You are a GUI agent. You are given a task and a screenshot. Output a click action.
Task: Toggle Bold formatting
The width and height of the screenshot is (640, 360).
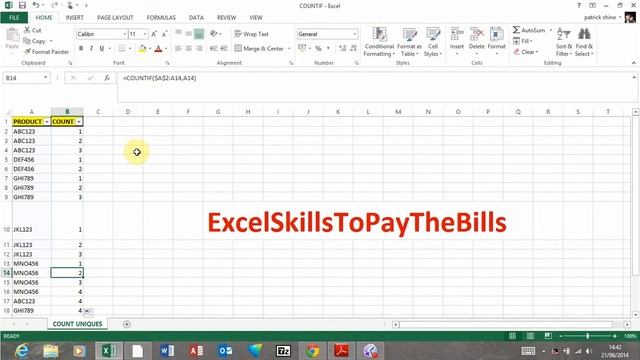coord(81,49)
